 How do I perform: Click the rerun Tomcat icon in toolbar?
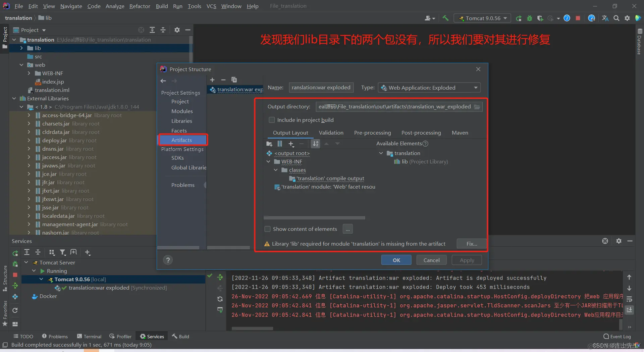(519, 18)
